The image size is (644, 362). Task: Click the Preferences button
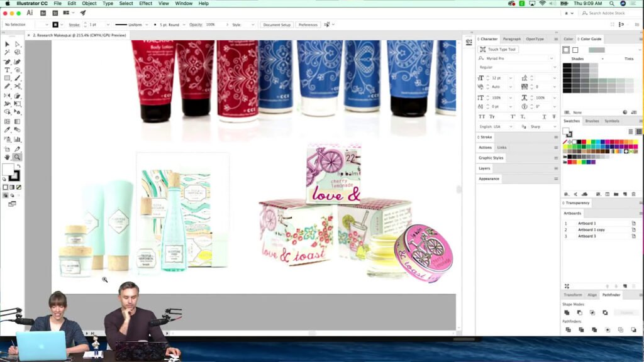tap(308, 25)
